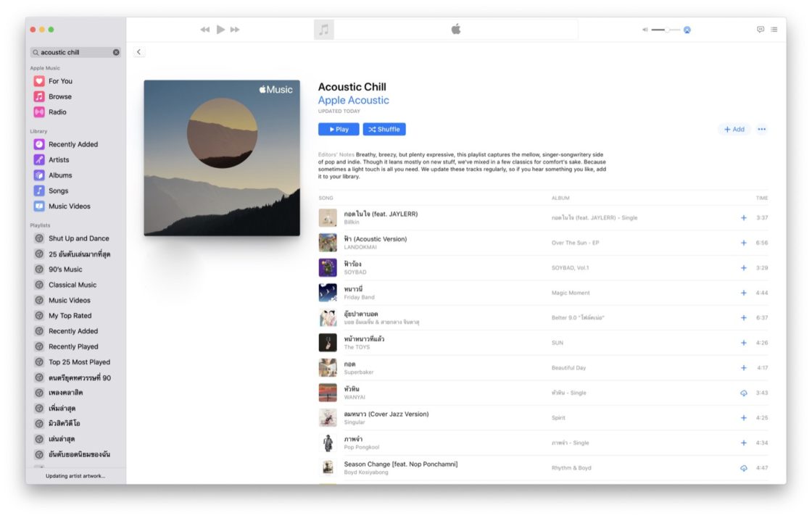This screenshot has height=518, width=812.
Task: Open the three-dot more options menu
Action: [x=761, y=130]
